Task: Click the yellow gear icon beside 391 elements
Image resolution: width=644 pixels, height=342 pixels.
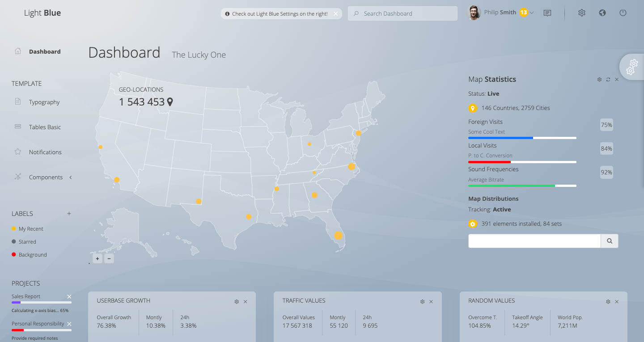Action: (473, 224)
